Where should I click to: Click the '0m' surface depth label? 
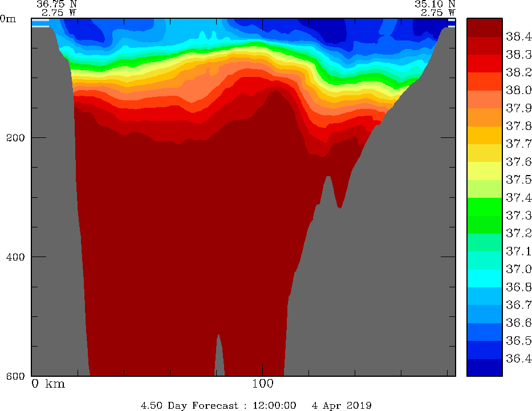(9, 18)
